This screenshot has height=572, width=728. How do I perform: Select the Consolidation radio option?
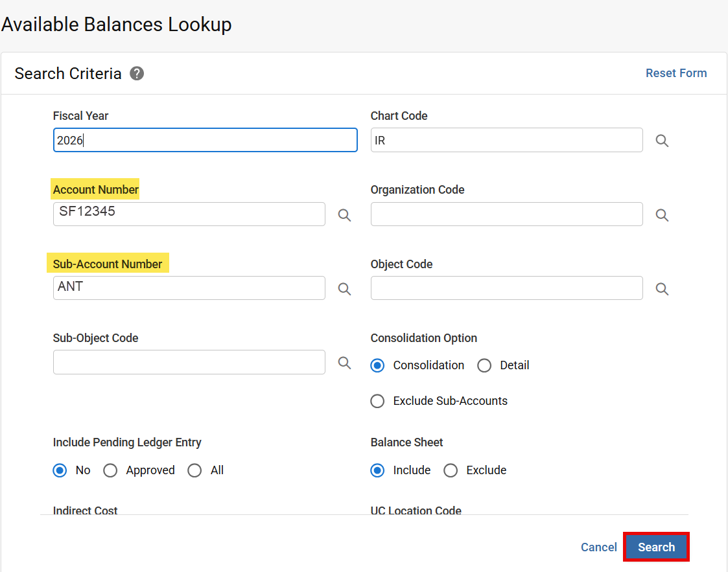click(377, 365)
